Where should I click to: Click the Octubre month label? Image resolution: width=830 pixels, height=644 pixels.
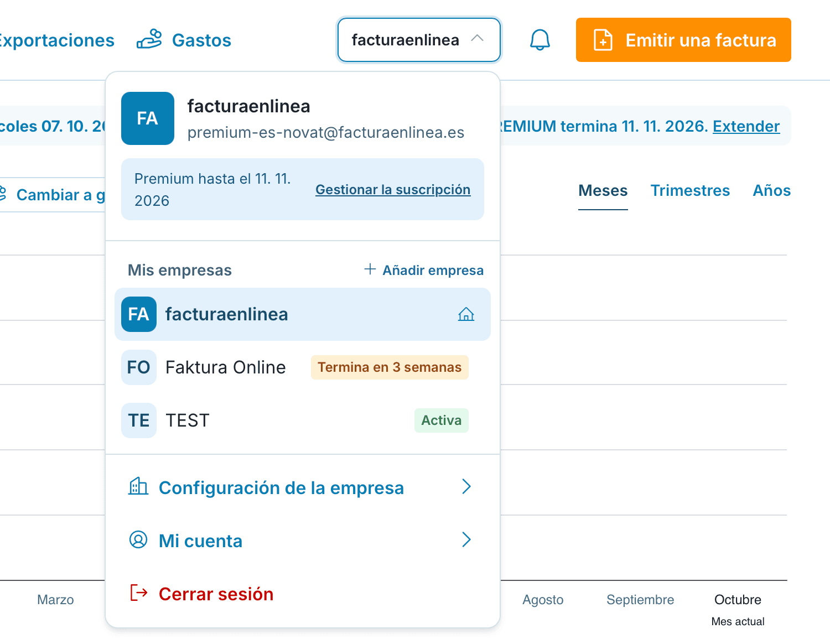[738, 600]
